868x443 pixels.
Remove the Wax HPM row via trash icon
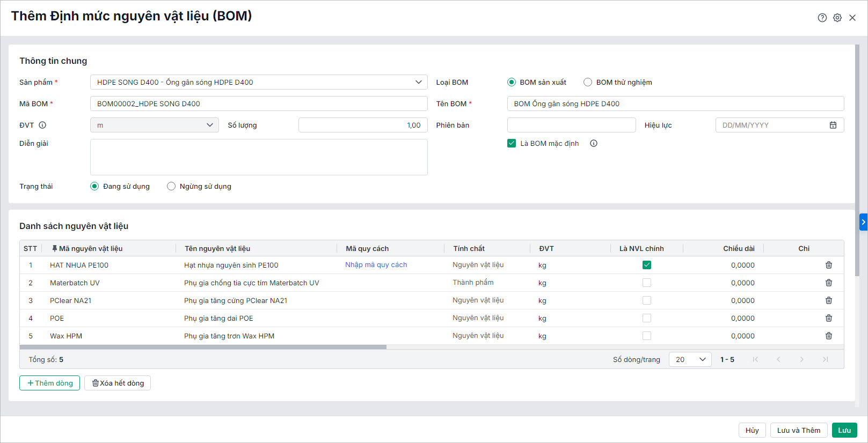[828, 336]
